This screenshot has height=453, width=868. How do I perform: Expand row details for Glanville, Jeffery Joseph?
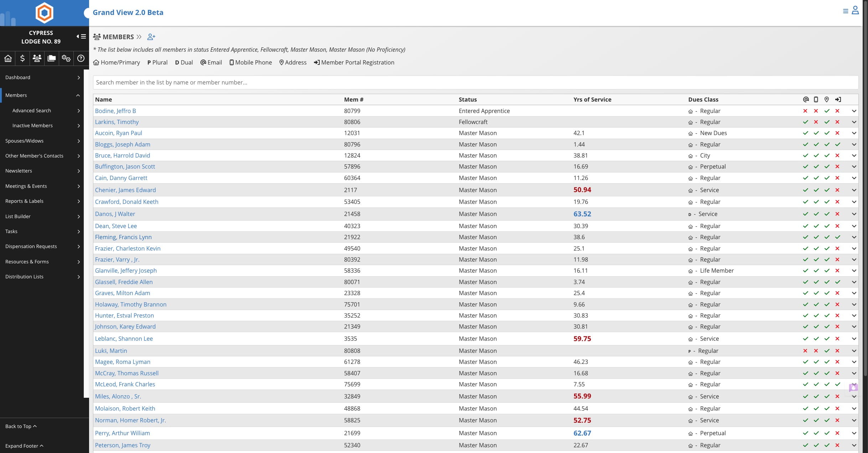pyautogui.click(x=854, y=271)
